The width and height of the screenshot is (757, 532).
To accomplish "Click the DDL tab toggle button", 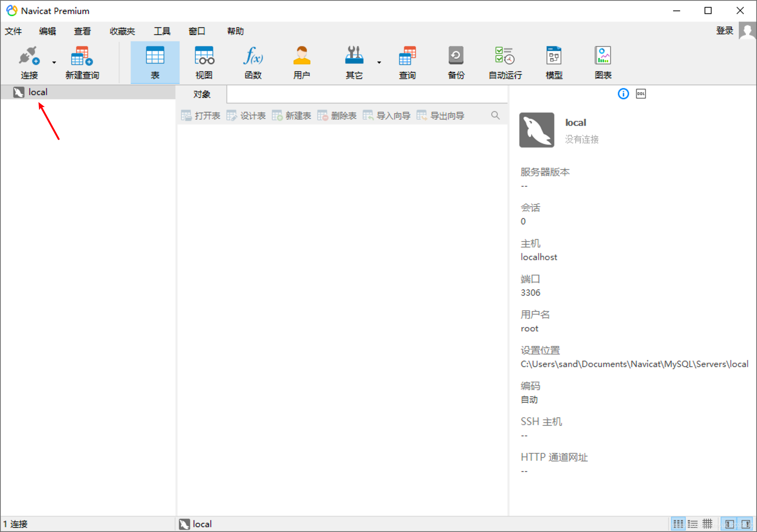I will point(641,93).
